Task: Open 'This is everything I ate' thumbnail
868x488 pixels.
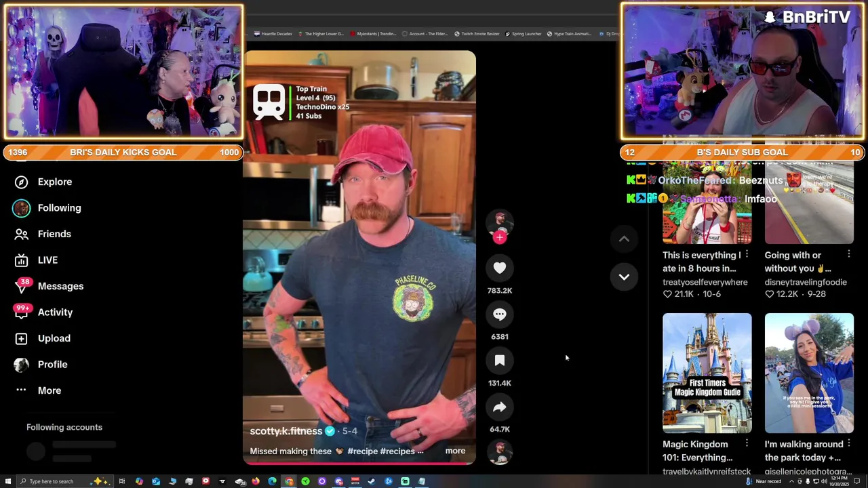Action: [x=707, y=203]
